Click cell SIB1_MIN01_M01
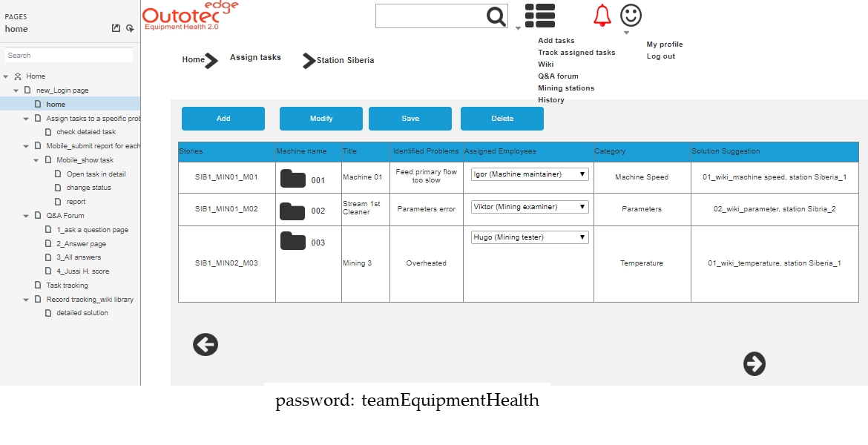Screen dimensions: 868x445 [x=226, y=177]
